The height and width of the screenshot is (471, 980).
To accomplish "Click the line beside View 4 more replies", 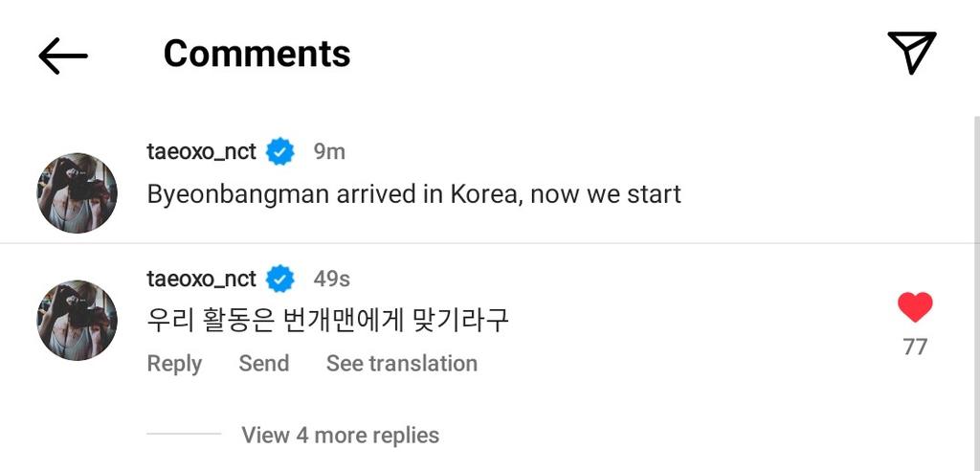I will tap(184, 435).
